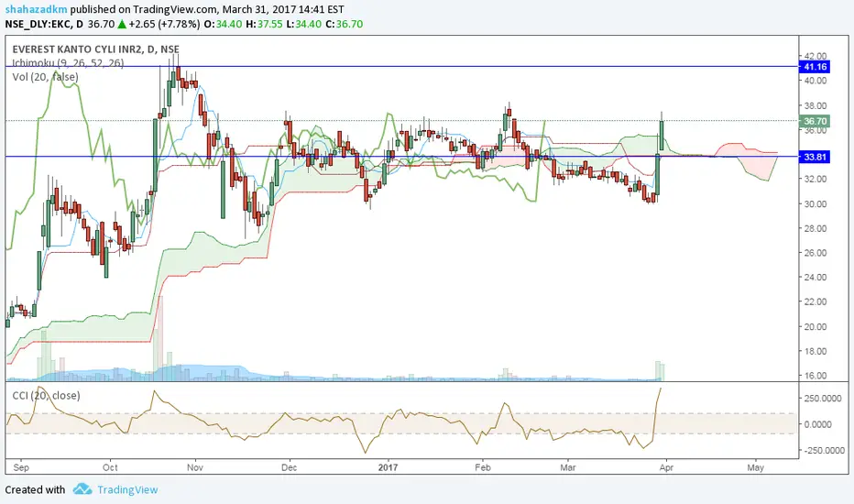
Task: Open the TradingView link at the bottom
Action: [x=127, y=489]
